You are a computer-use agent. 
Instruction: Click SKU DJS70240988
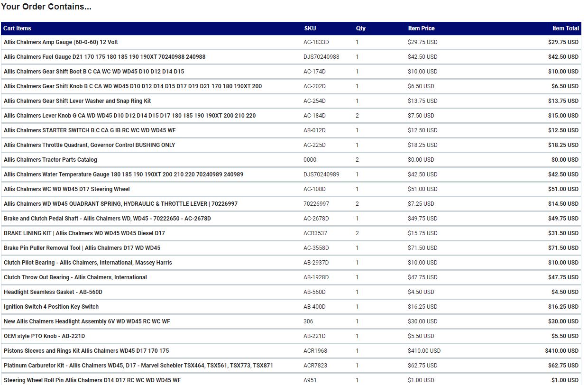(322, 57)
